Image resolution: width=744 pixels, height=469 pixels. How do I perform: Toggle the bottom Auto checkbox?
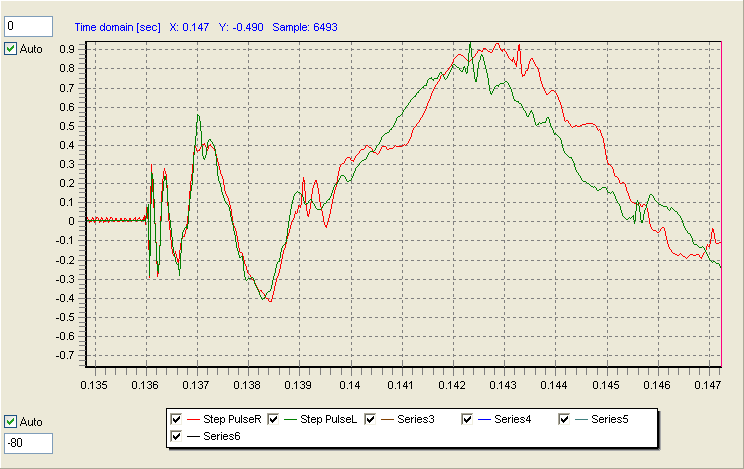(x=10, y=422)
